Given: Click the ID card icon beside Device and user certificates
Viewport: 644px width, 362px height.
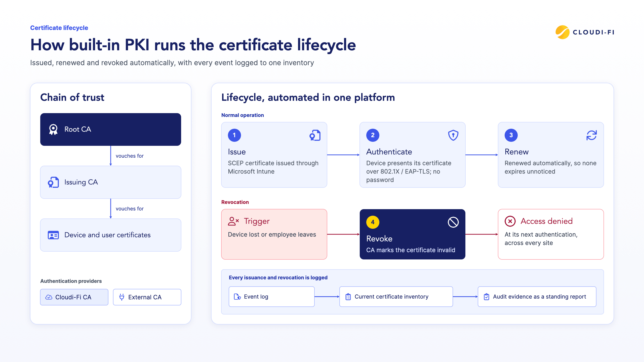Looking at the screenshot, I should pos(53,235).
